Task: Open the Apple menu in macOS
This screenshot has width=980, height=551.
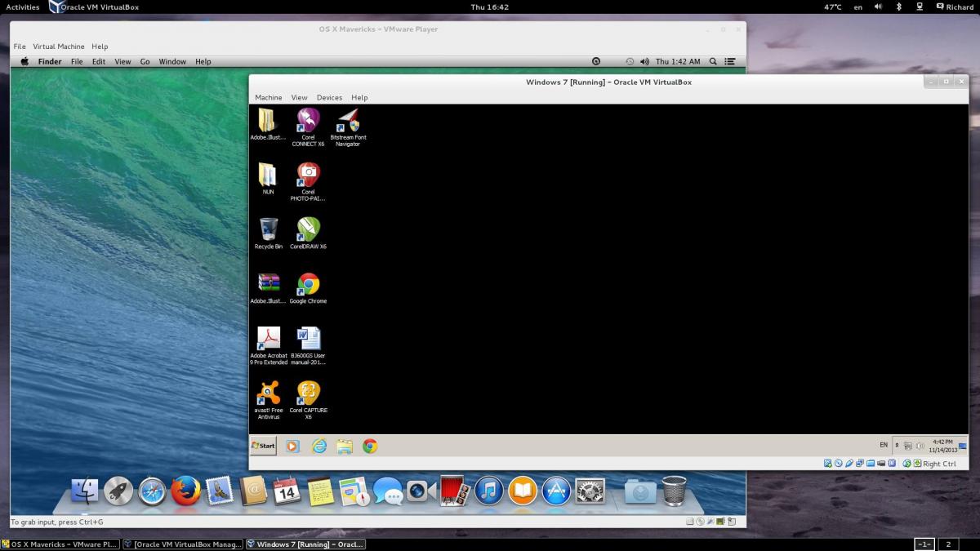Action: pyautogui.click(x=24, y=61)
